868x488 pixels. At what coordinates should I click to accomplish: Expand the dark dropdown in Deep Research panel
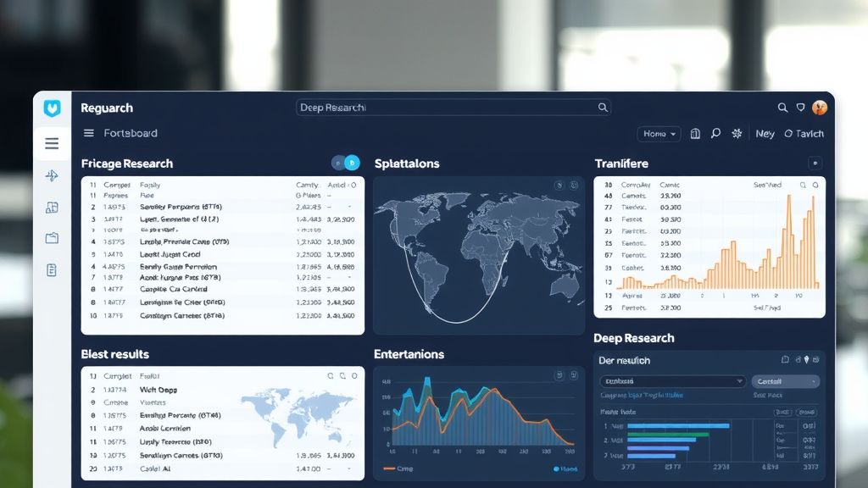point(672,381)
